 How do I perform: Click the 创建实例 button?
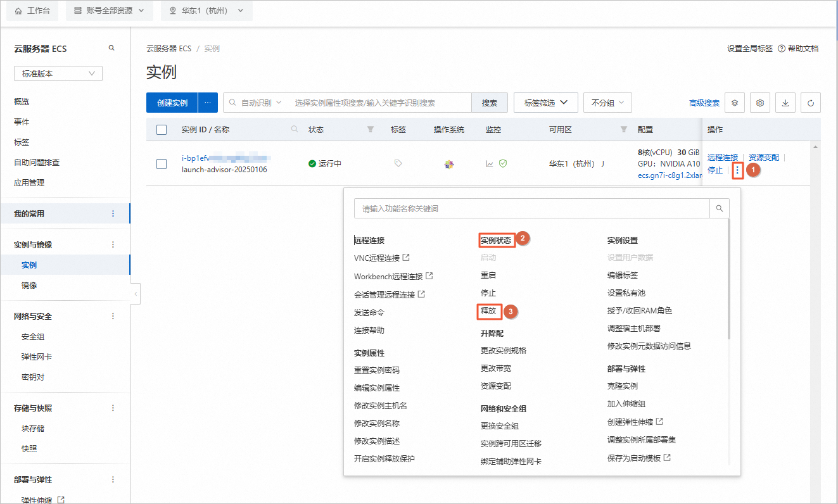point(172,103)
